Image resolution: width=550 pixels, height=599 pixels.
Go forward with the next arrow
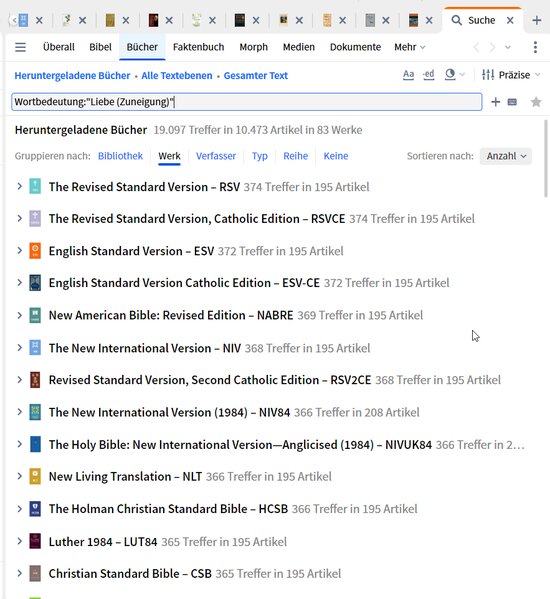click(492, 47)
